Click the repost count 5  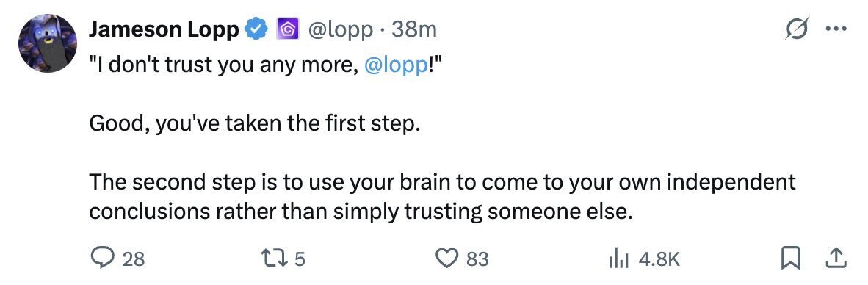tap(300, 259)
